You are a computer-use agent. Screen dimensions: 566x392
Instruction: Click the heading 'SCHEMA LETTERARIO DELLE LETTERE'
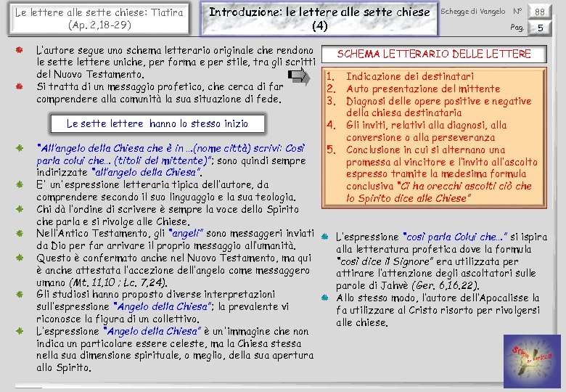[434, 54]
